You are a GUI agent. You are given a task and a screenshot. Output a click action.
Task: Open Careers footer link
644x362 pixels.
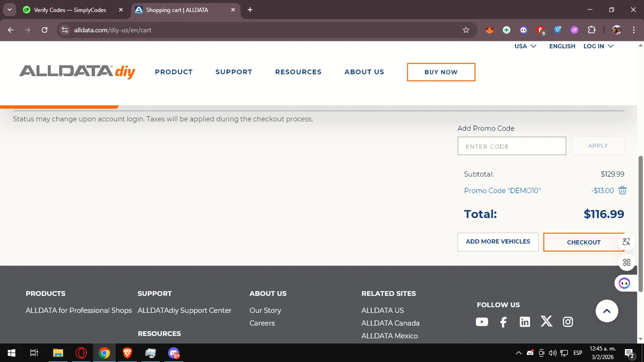pyautogui.click(x=262, y=323)
